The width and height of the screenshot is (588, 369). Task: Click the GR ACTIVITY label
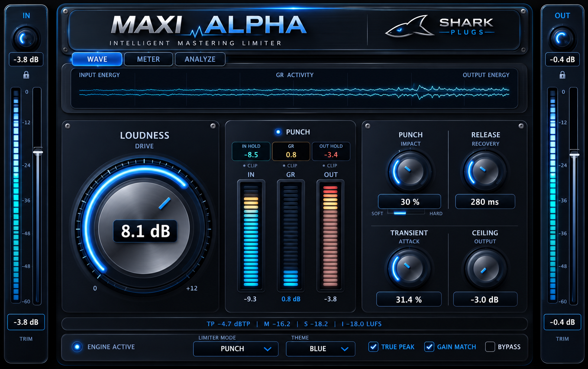(x=295, y=75)
